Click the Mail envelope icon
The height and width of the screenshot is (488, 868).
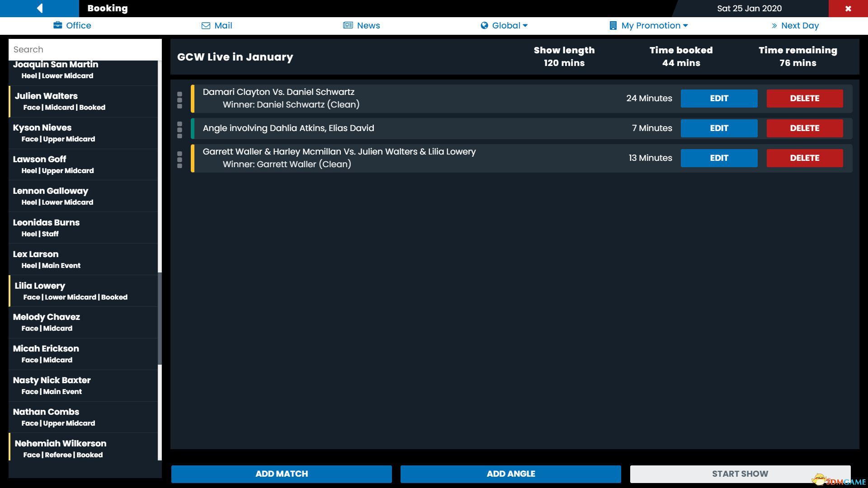point(206,26)
